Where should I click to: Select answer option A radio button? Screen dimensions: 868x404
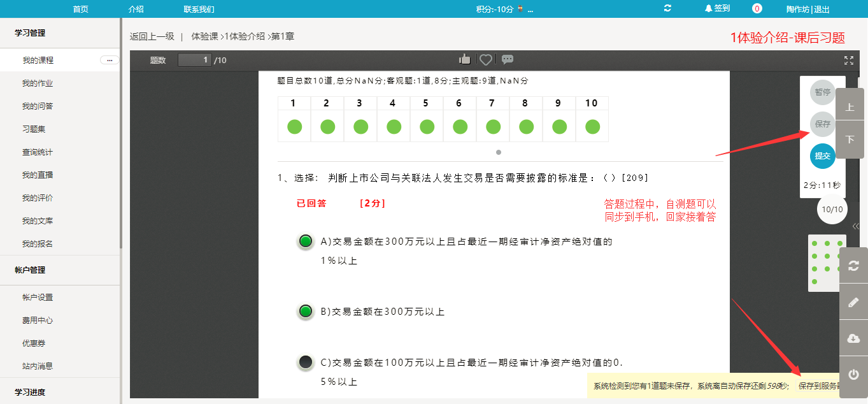pos(306,241)
